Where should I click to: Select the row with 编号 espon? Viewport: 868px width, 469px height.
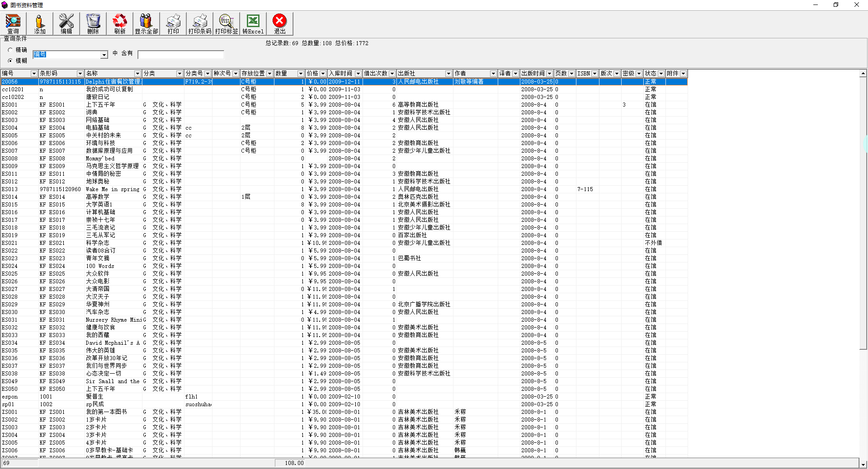[344, 397]
